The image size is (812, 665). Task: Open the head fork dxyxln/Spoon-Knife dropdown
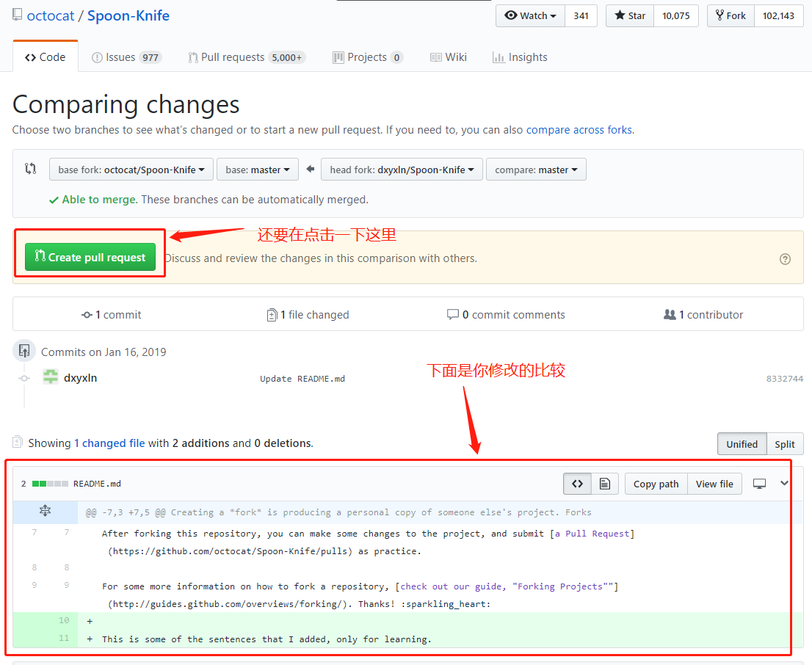[402, 169]
